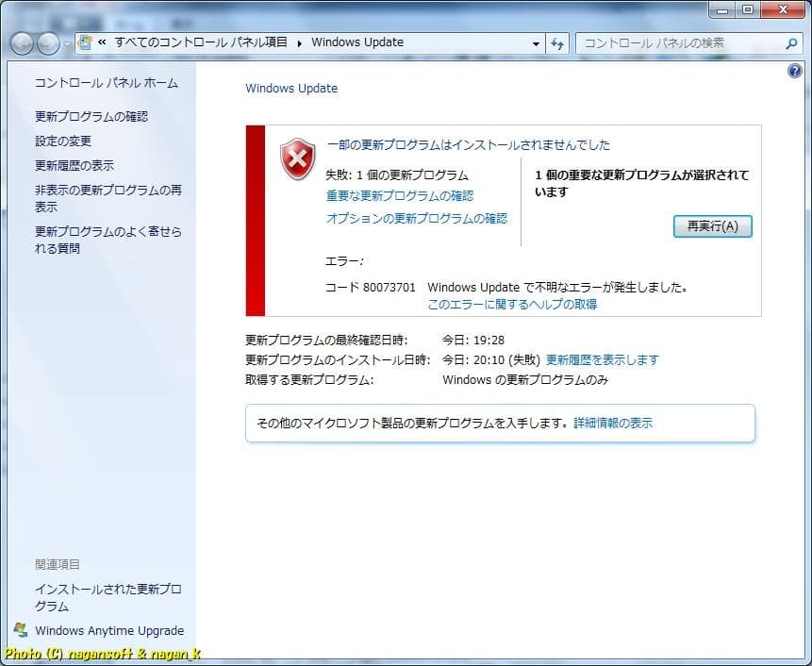This screenshot has width=812, height=666.
Task: Click the control panel icon in address bar
Action: 85,42
